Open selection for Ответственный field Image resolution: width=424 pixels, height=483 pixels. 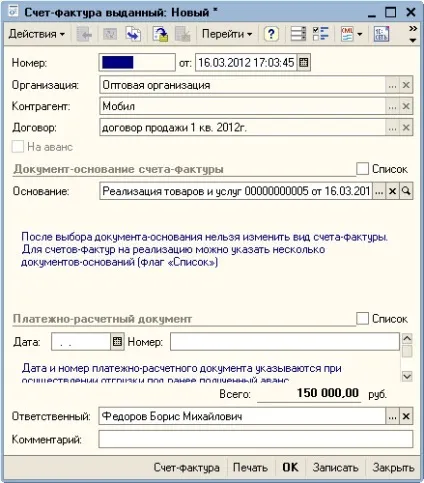coord(392,416)
